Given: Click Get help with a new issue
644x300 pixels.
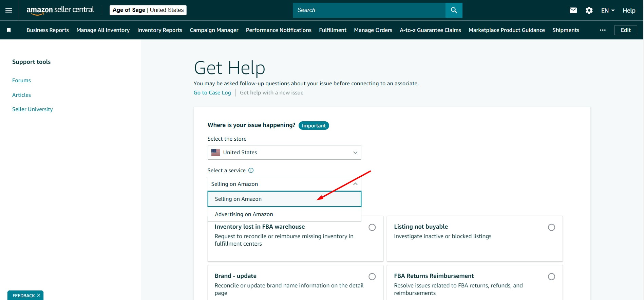Looking at the screenshot, I should tap(271, 93).
